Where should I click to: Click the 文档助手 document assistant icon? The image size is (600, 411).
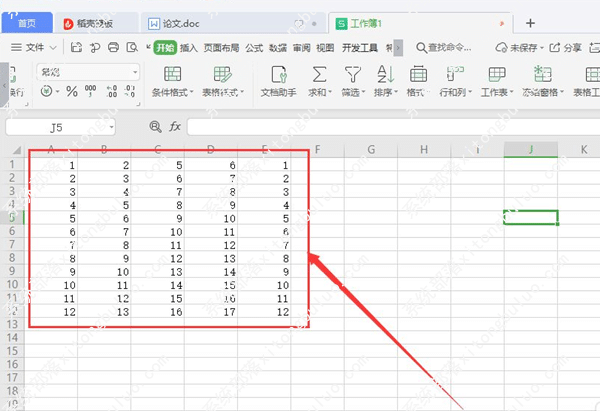click(277, 74)
